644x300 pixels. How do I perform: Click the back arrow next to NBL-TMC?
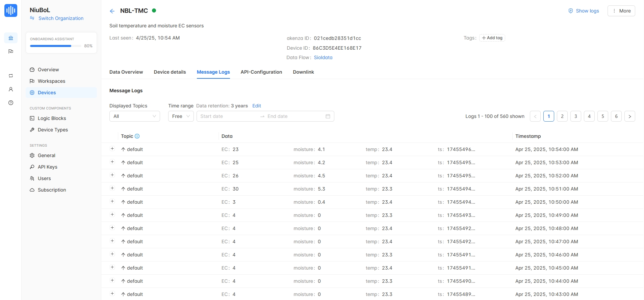112,11
